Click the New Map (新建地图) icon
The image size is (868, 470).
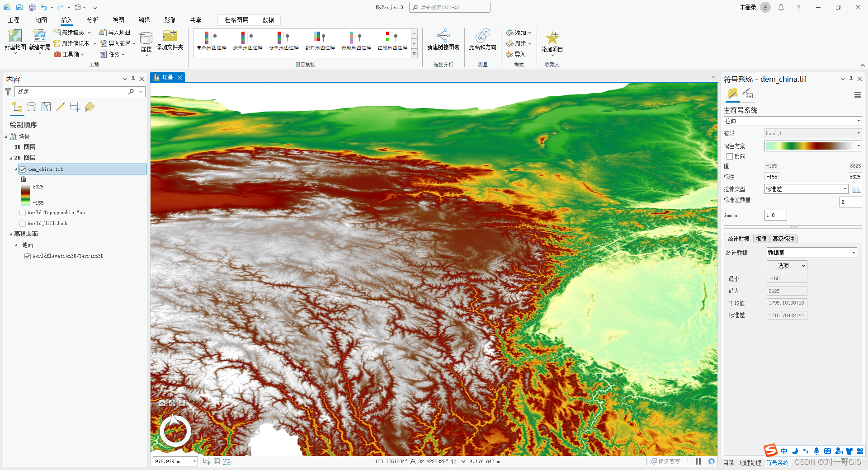click(15, 36)
